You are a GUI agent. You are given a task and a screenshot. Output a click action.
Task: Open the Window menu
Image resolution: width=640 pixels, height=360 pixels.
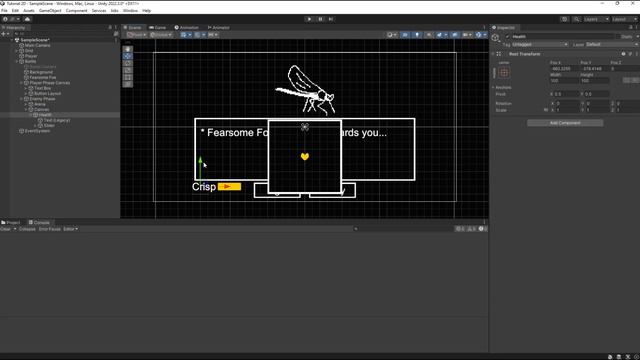tap(130, 11)
